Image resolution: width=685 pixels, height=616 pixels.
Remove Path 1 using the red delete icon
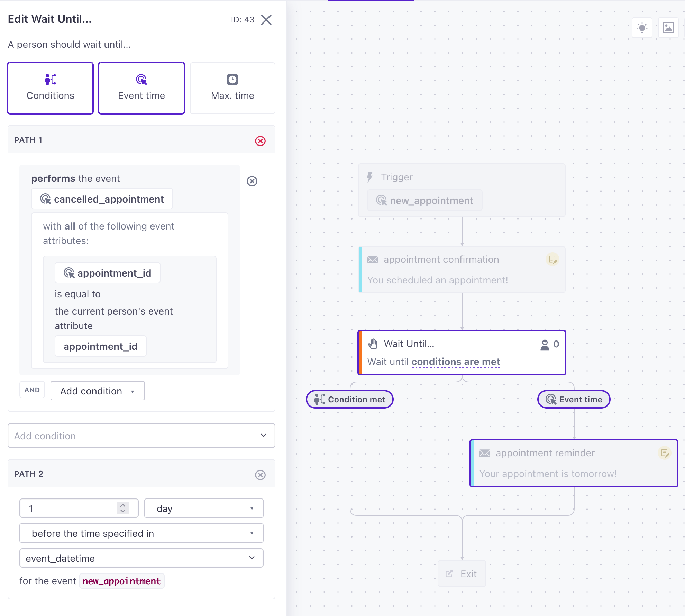tap(261, 141)
